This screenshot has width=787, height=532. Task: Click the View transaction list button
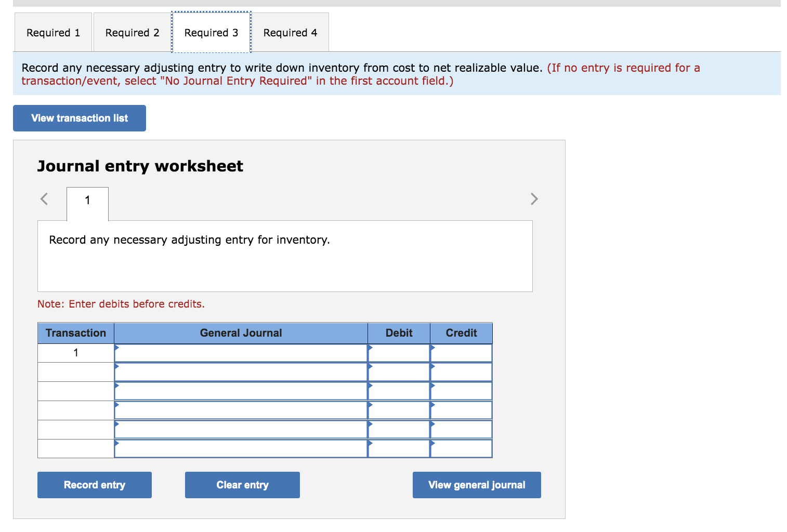click(x=79, y=118)
